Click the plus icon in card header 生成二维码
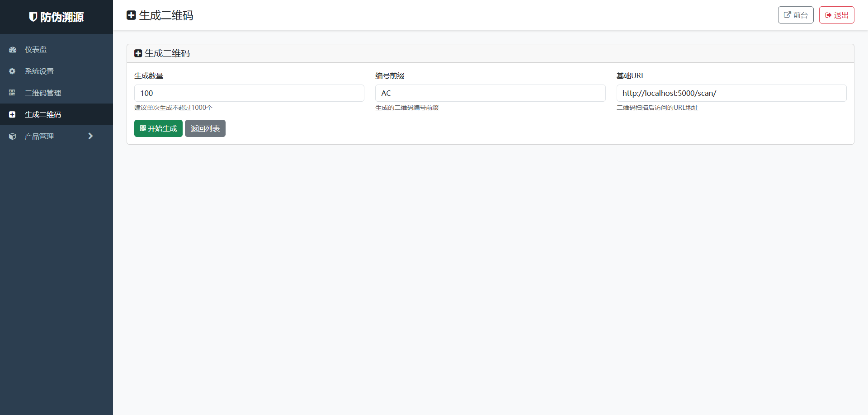 (138, 53)
